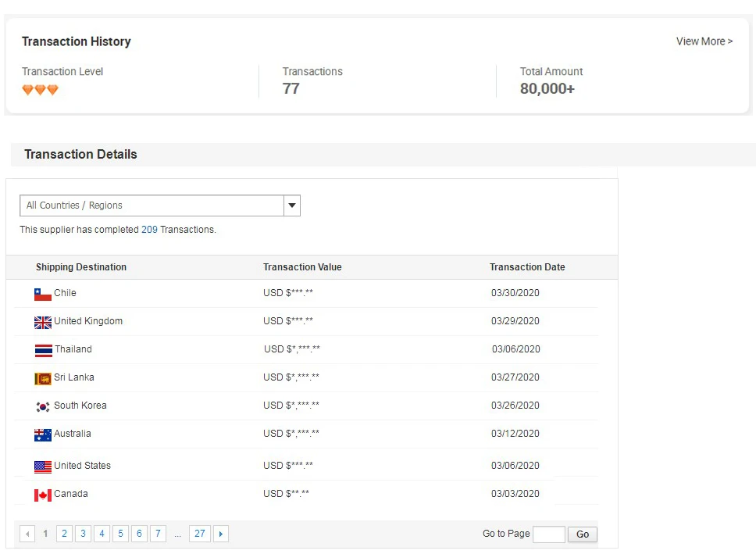Jump to page 27 of transactions
Image resolution: width=756 pixels, height=554 pixels.
click(200, 534)
